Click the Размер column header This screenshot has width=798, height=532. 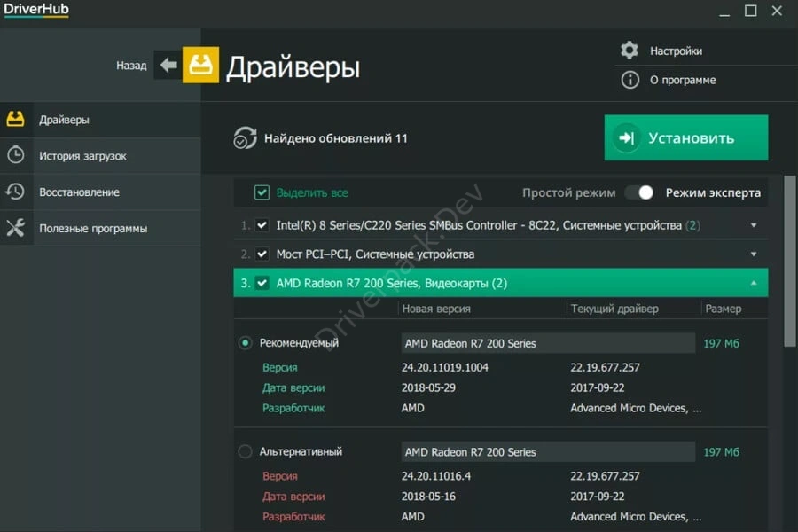tap(724, 309)
